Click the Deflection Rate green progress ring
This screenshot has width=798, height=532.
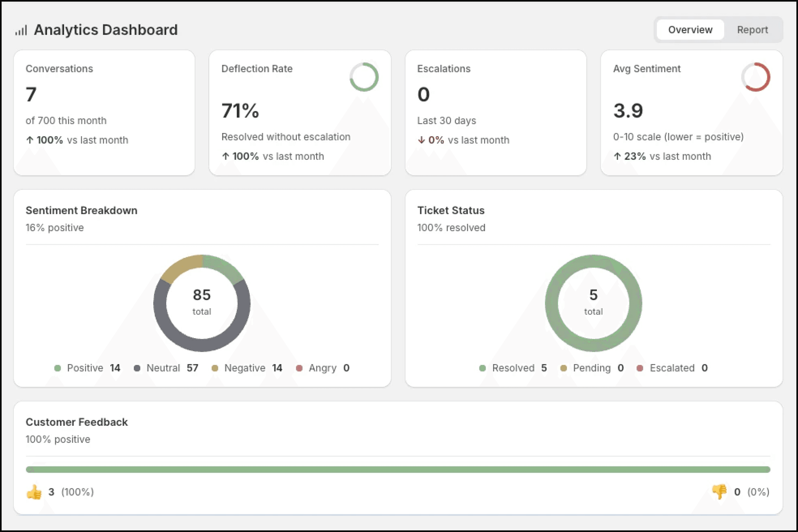coord(364,77)
